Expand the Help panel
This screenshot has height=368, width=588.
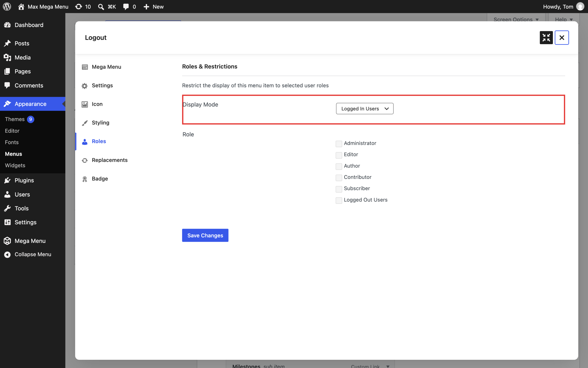click(x=564, y=20)
